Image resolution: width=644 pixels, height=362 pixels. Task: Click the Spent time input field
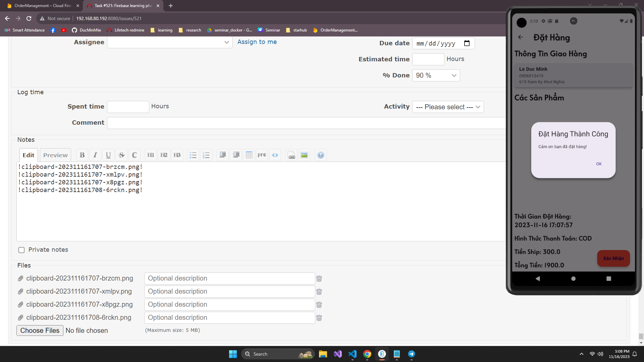pos(128,107)
